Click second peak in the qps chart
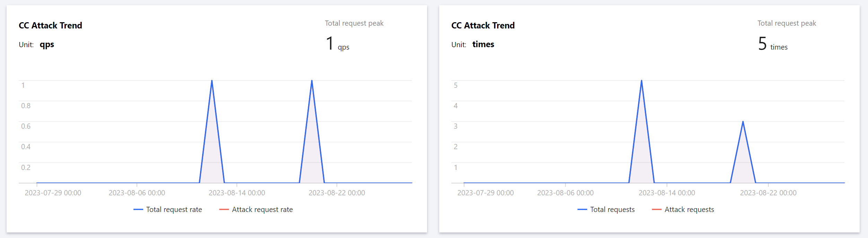 tap(312, 81)
